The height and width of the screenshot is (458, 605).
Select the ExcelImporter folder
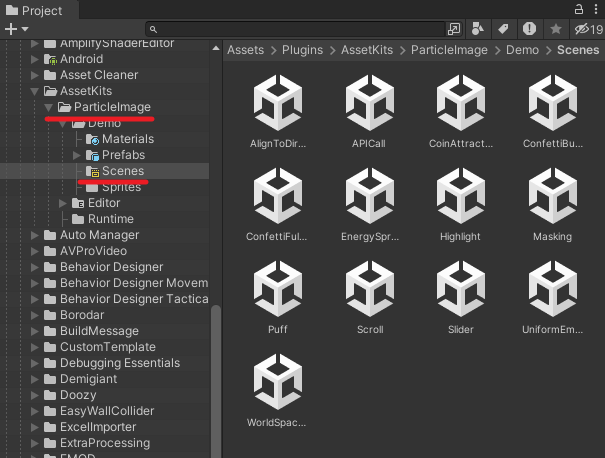coord(90,427)
